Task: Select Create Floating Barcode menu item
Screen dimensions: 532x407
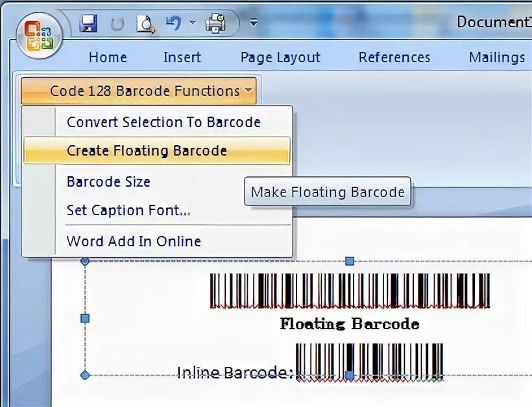Action: click(x=157, y=150)
